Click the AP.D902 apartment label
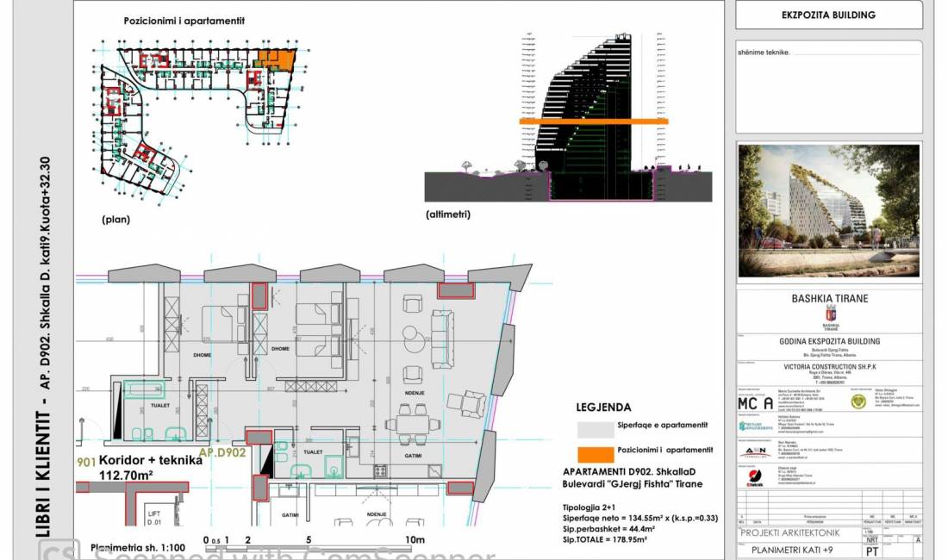 pyautogui.click(x=222, y=451)
